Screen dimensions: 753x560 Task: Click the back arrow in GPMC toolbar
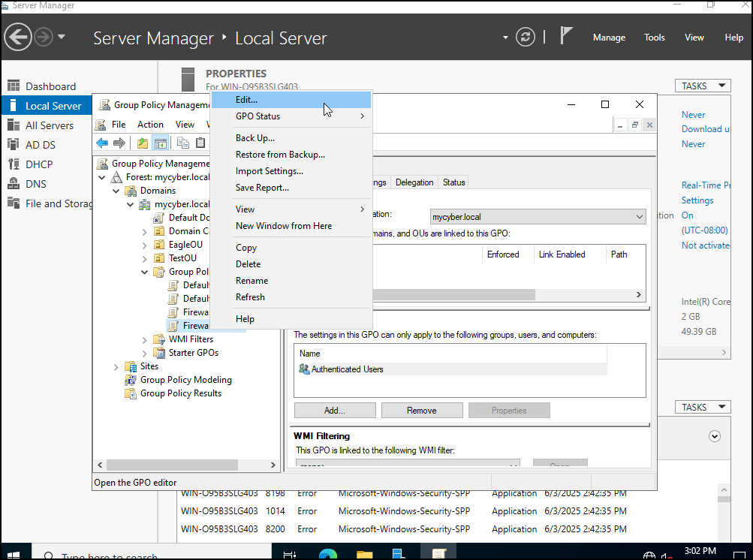pos(102,143)
